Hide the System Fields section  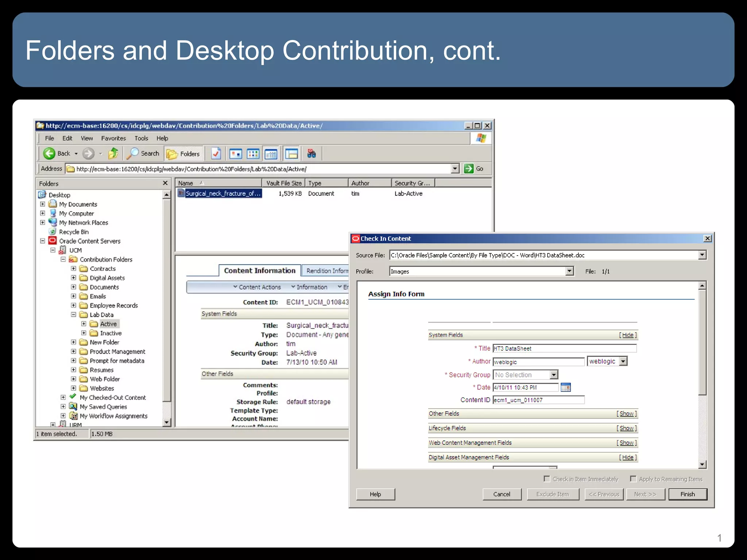point(628,335)
